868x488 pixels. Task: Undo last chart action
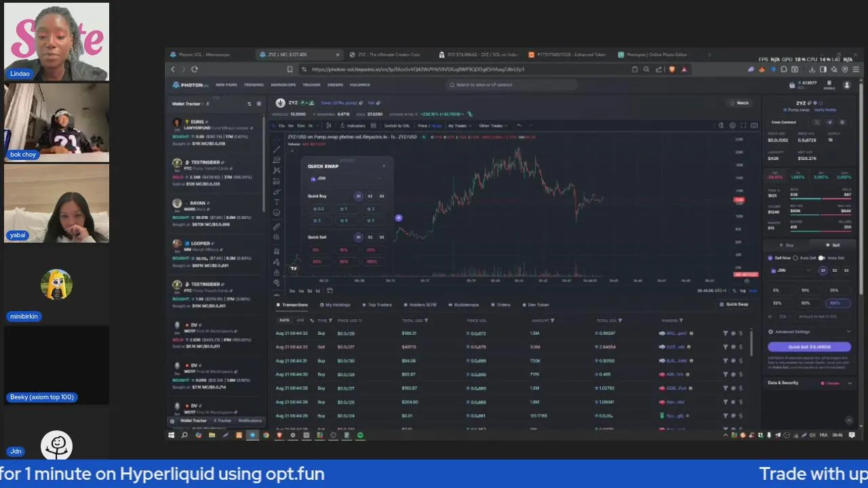click(519, 125)
